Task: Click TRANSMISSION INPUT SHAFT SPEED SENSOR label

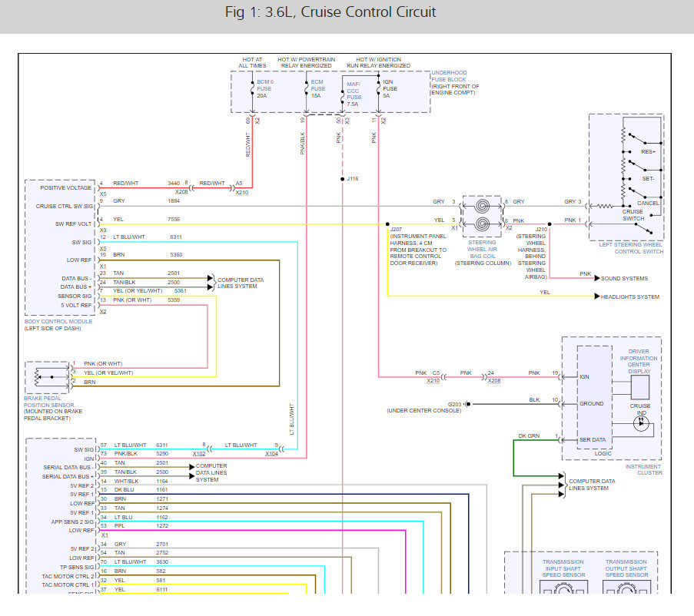Action: tap(563, 568)
